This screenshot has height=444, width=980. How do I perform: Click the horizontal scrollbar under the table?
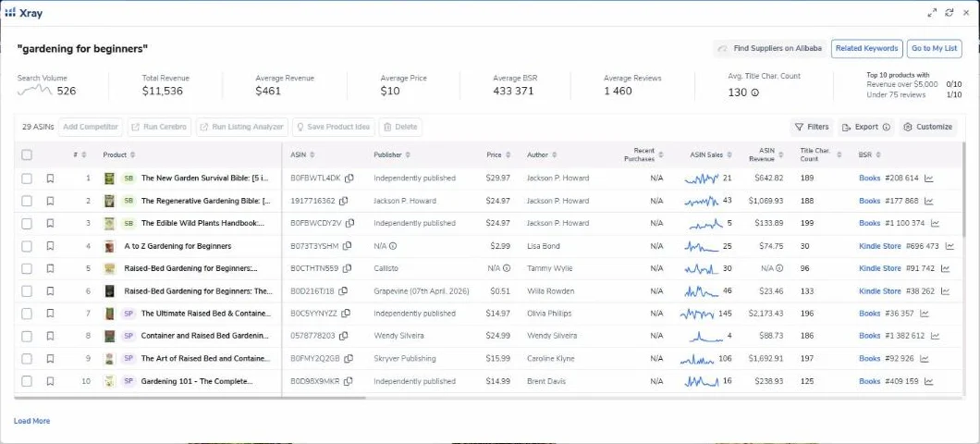tap(190, 397)
